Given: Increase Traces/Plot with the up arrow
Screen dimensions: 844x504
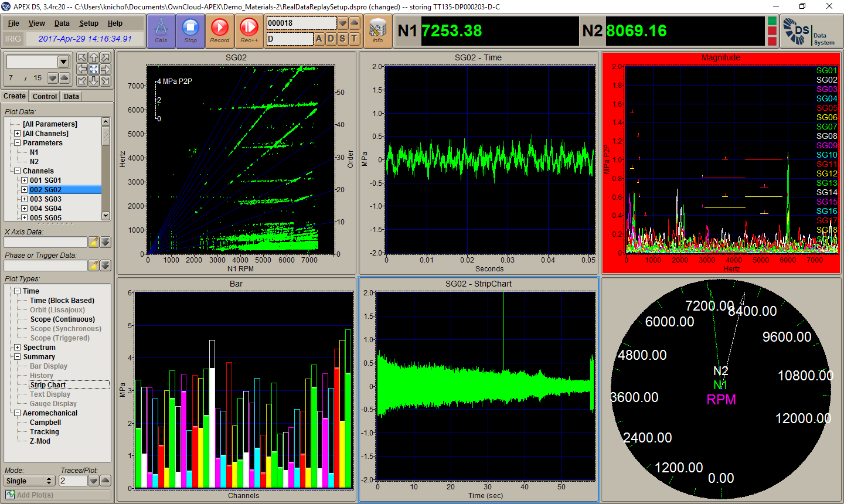Looking at the screenshot, I should tap(105, 481).
